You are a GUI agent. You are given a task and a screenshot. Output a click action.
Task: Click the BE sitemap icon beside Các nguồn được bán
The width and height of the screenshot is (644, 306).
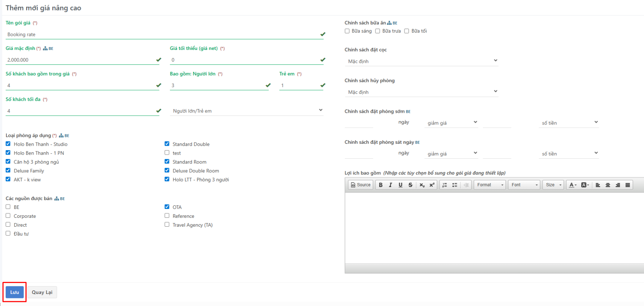60,198
